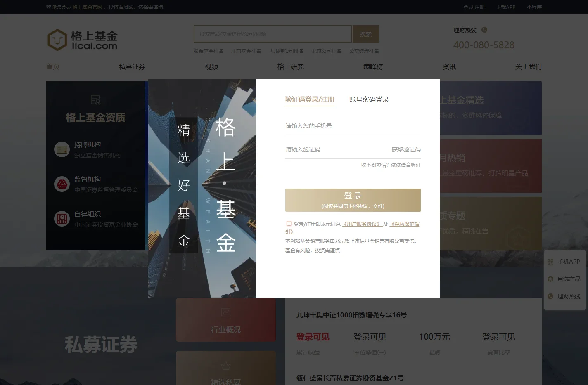This screenshot has height=385, width=588.
Task: Click the 理财热线 phone icon in the floating sidebar
Action: (550, 296)
